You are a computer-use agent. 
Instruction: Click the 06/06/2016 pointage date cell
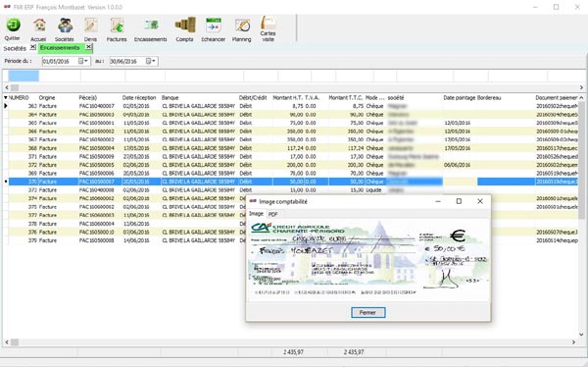coord(457,165)
